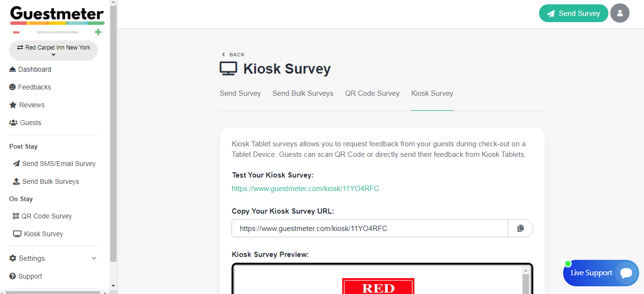Click the Dashboard bell icon in sidebar
This screenshot has height=294, width=644.
point(13,69)
